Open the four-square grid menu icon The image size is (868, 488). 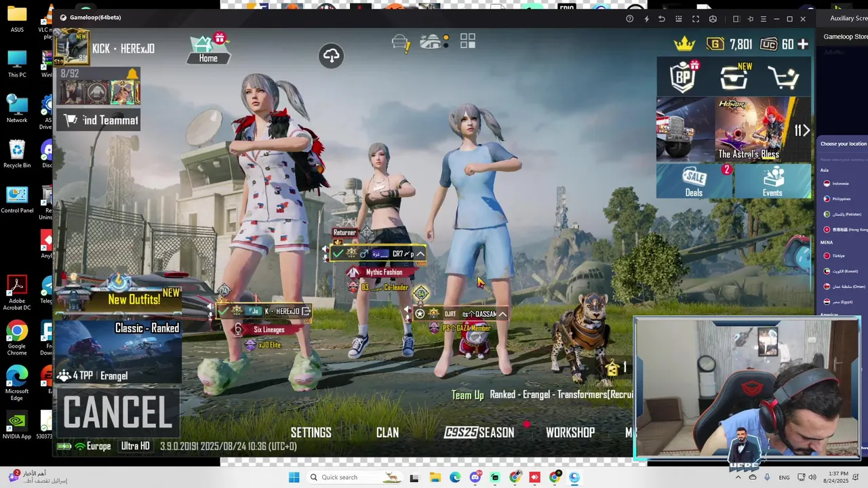click(468, 41)
